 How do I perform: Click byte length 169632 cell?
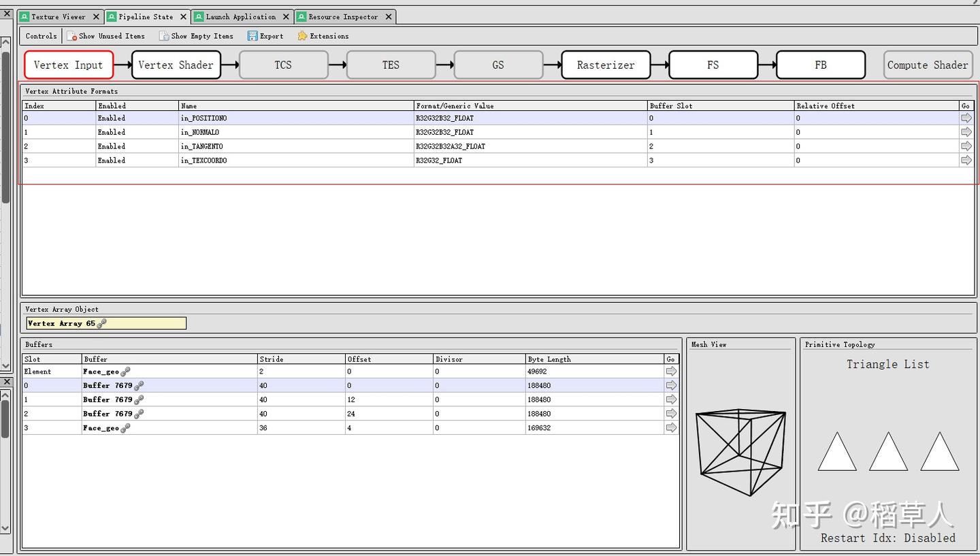(595, 428)
